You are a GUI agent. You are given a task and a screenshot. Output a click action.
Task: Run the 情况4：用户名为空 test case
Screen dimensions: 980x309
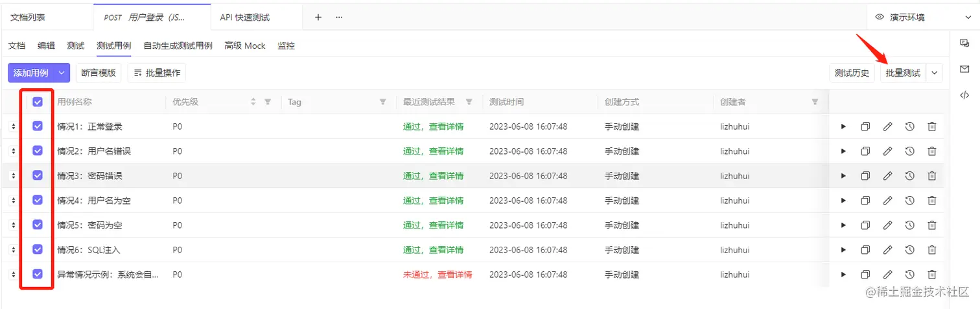click(x=843, y=201)
